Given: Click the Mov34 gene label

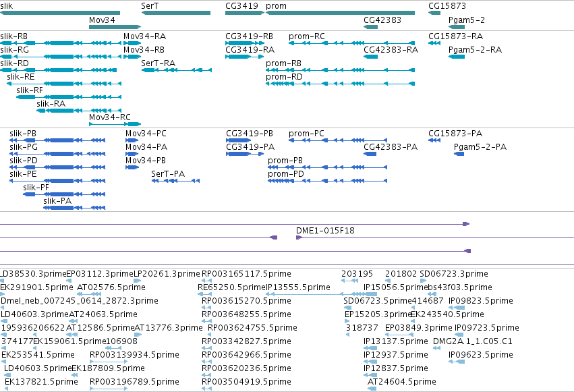Looking at the screenshot, I should point(102,20).
